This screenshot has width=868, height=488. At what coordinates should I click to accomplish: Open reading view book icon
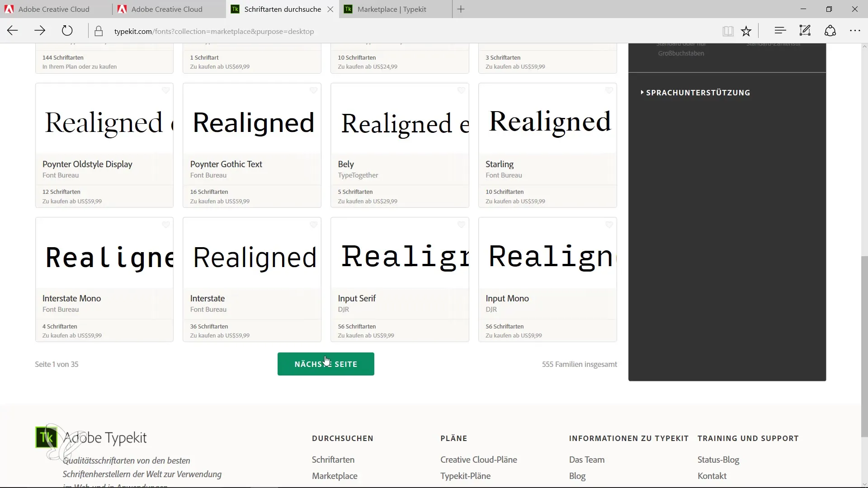point(728,31)
